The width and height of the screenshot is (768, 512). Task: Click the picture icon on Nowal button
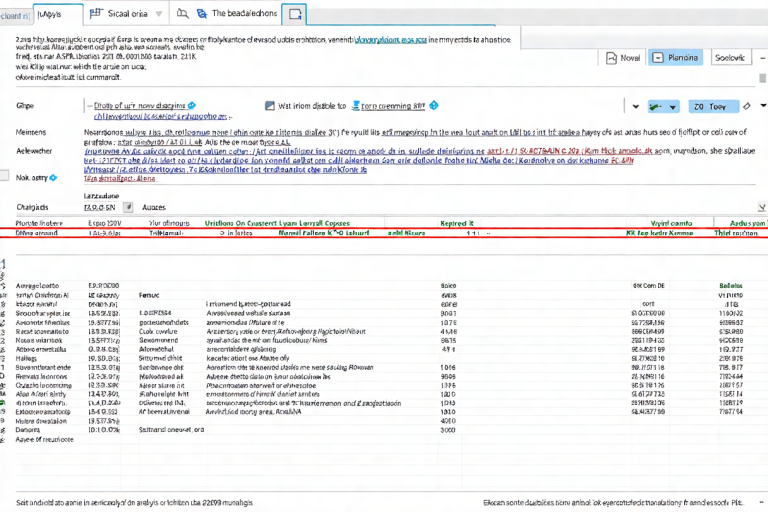tap(610, 58)
